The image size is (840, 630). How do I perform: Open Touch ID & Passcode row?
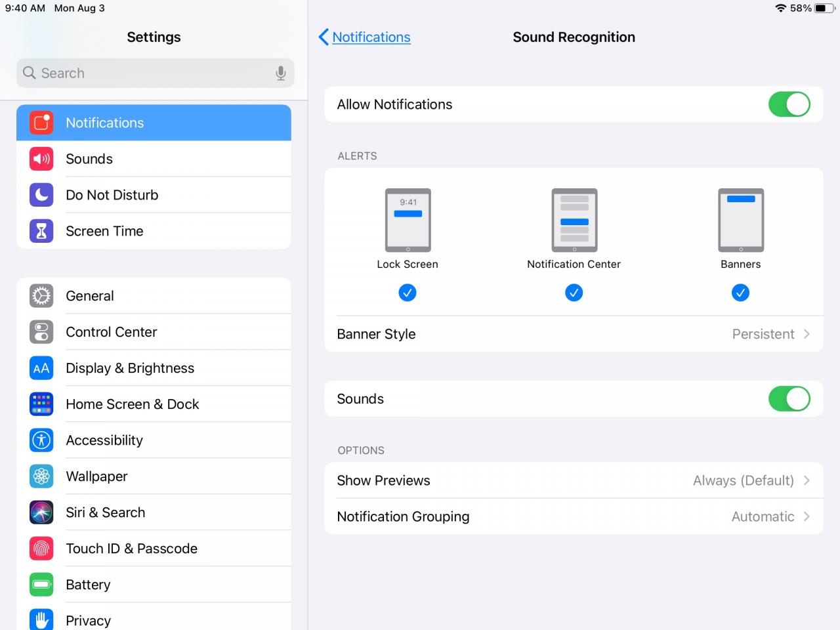[x=154, y=549]
